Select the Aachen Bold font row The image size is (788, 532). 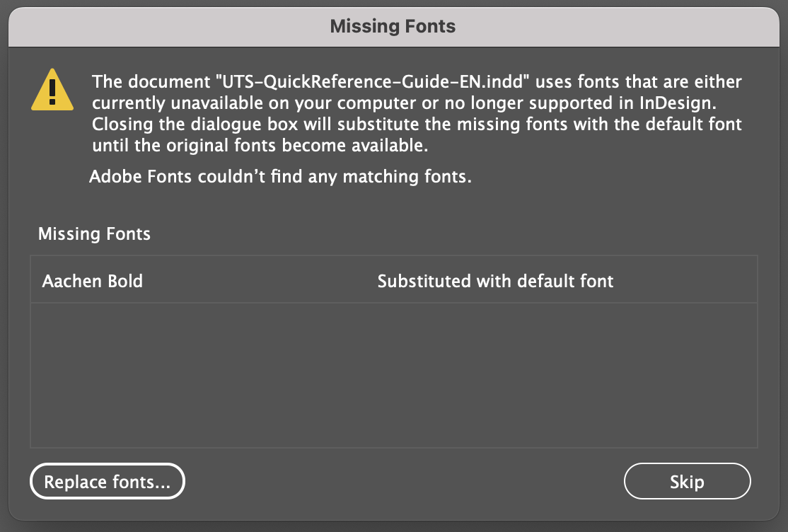click(x=212, y=281)
